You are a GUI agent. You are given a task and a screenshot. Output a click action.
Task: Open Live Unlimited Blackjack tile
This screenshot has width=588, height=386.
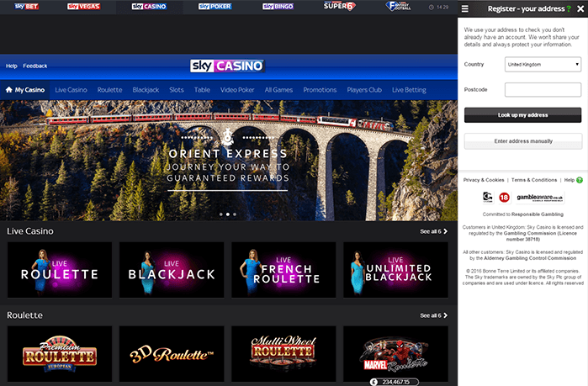click(x=395, y=270)
